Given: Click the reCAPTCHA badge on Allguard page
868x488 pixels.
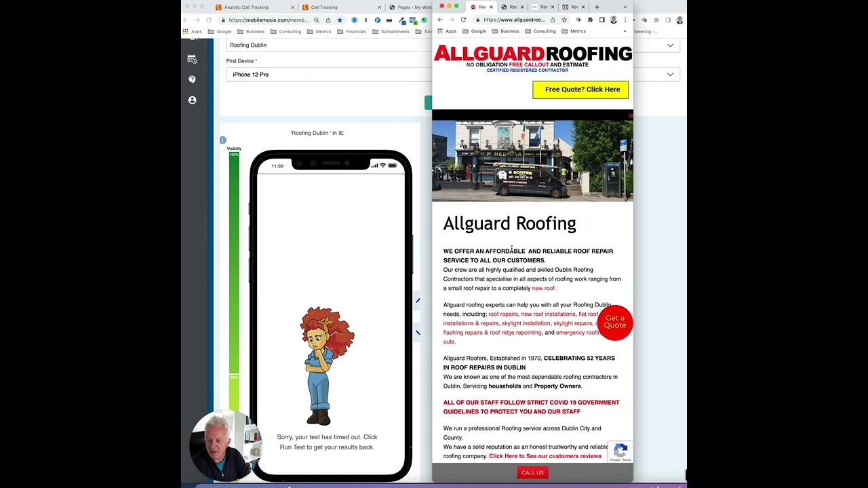Looking at the screenshot, I should [x=620, y=452].
